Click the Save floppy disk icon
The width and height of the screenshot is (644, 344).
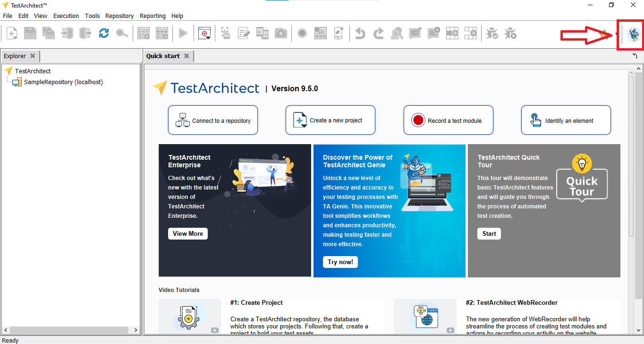point(30,33)
